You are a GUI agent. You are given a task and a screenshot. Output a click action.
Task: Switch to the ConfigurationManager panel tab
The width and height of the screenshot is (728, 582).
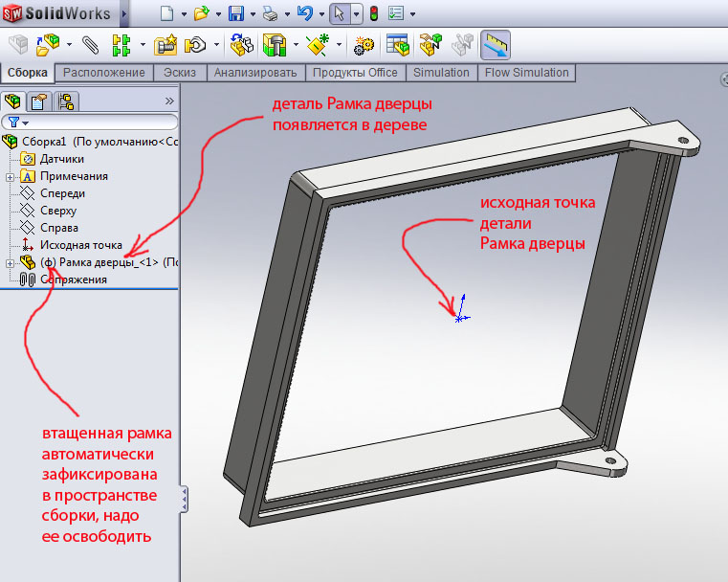[x=65, y=101]
